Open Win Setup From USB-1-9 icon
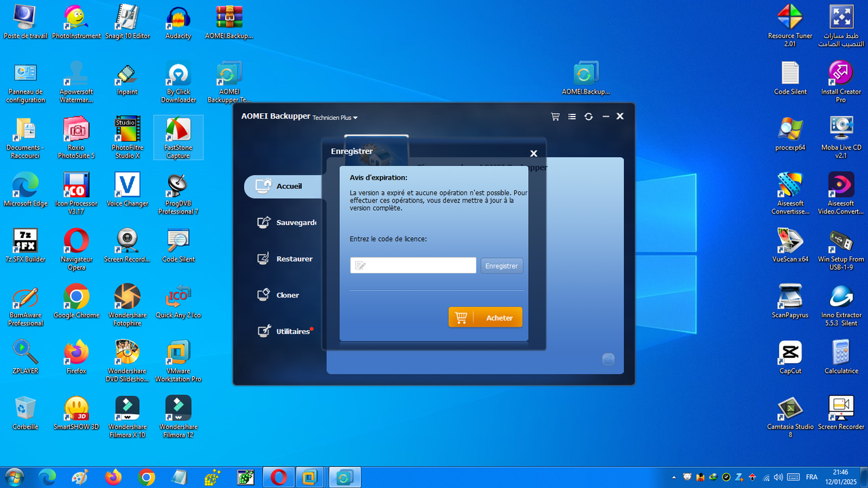 click(841, 249)
